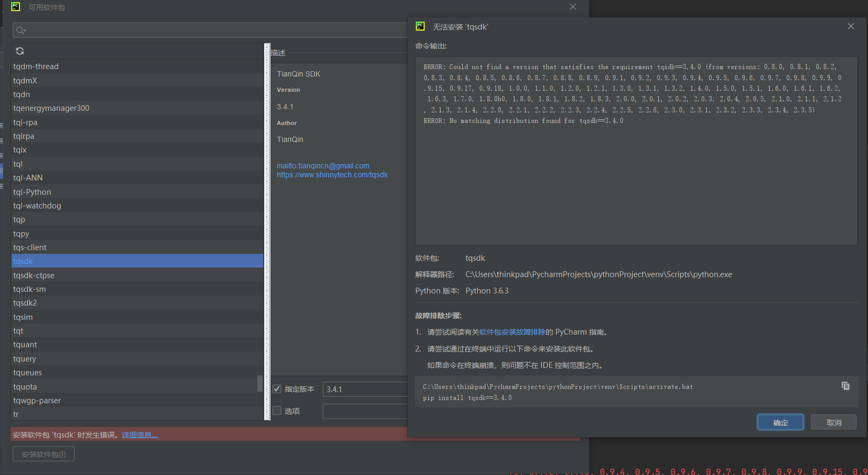Enable the 选项 checkbox
Screen dimensions: 868x475
pos(277,411)
